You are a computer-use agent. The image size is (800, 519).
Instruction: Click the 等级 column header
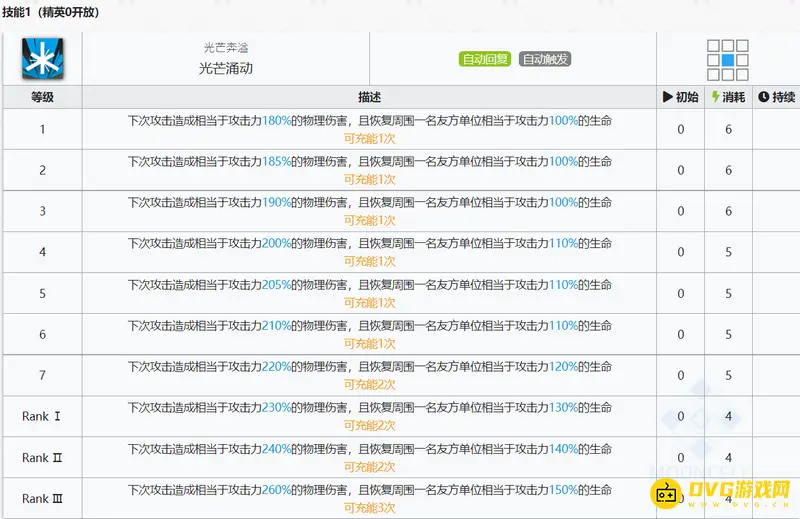(x=42, y=97)
